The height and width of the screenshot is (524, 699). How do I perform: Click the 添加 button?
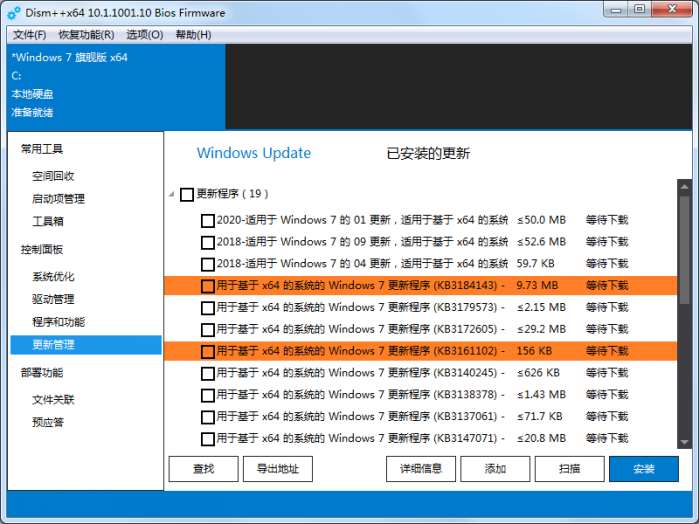(495, 469)
